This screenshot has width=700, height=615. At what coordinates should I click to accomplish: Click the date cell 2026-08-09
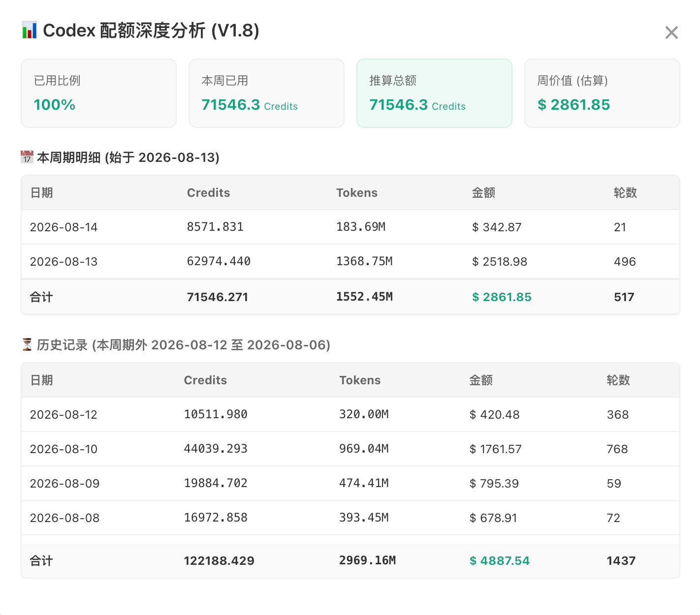pos(64,484)
